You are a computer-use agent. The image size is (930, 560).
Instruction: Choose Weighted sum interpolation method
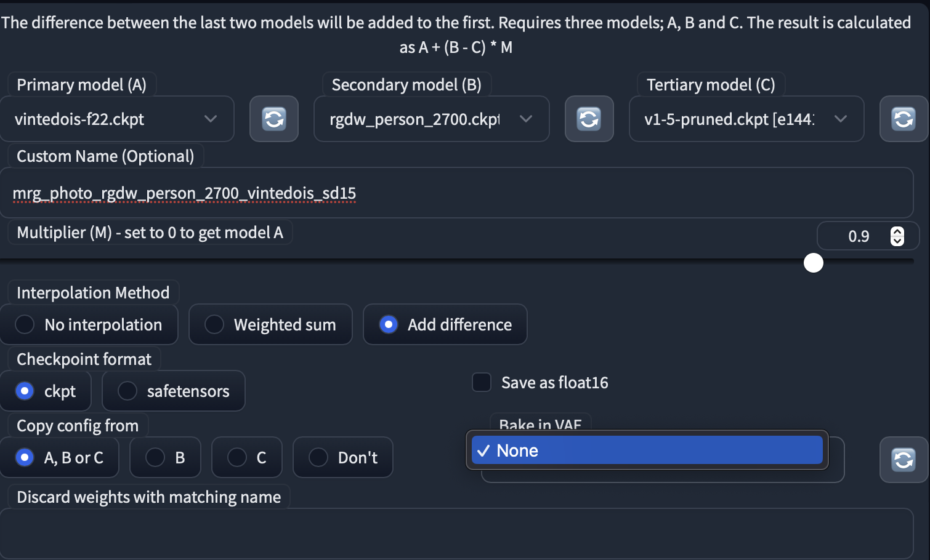[x=214, y=324]
